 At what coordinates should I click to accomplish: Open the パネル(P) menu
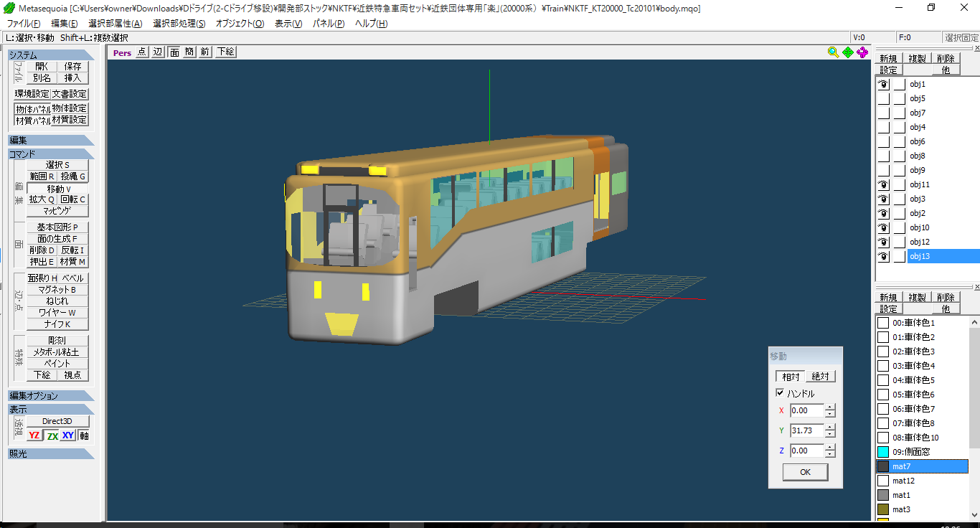pyautogui.click(x=329, y=24)
